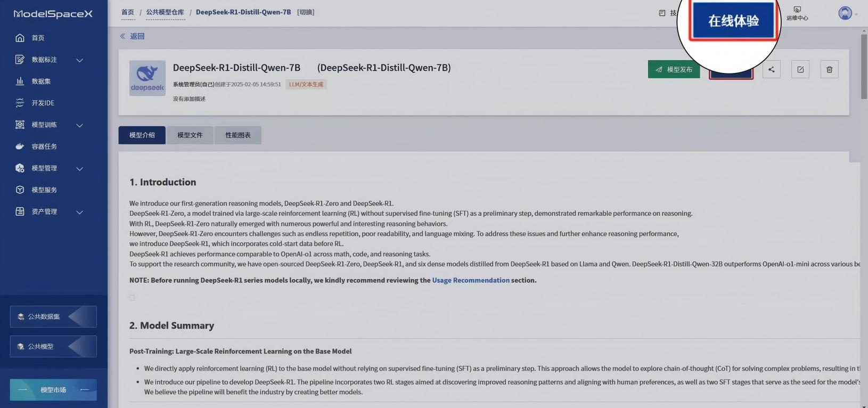
Task: Delete the model with trash icon
Action: point(830,69)
